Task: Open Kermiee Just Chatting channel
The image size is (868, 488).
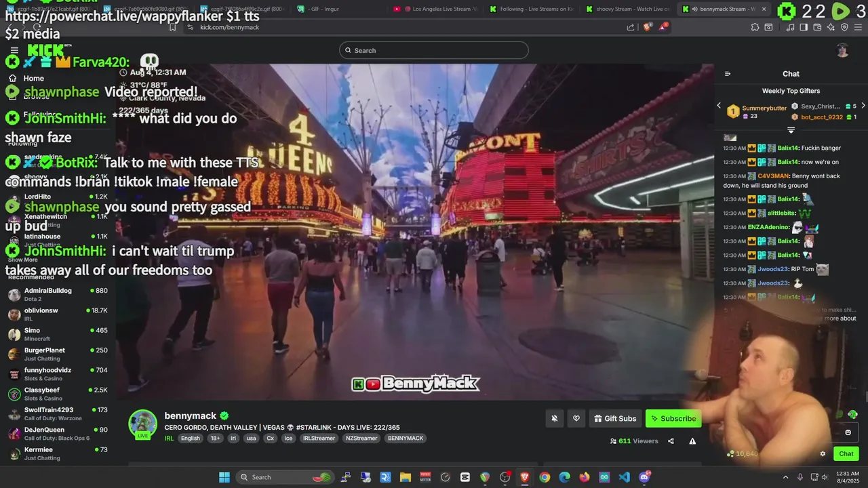Action: click(x=58, y=453)
